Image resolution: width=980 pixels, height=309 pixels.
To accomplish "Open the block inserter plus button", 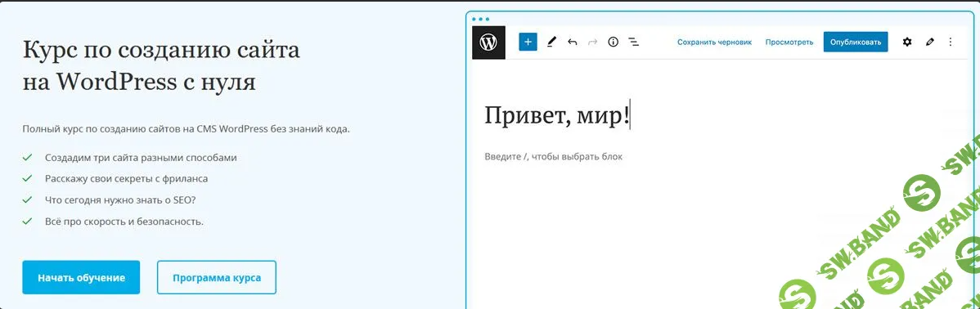I will click(528, 42).
